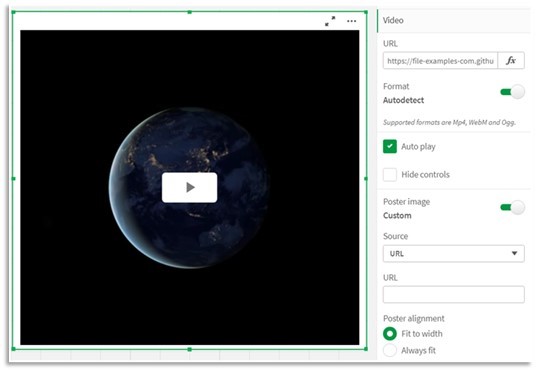The image size is (536, 371).
Task: Click the top-middle resize handle of the video object
Action: point(189,12)
